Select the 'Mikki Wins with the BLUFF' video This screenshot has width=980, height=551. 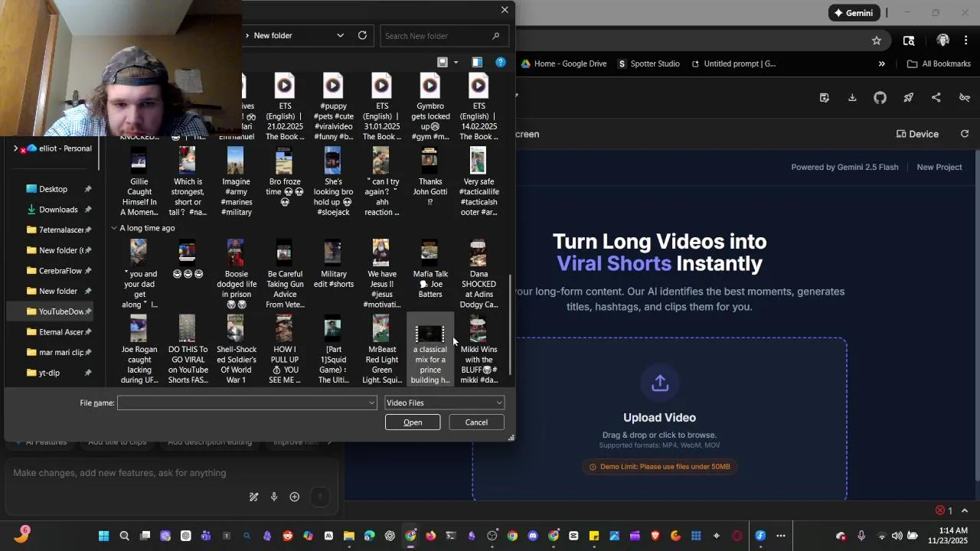click(x=479, y=350)
